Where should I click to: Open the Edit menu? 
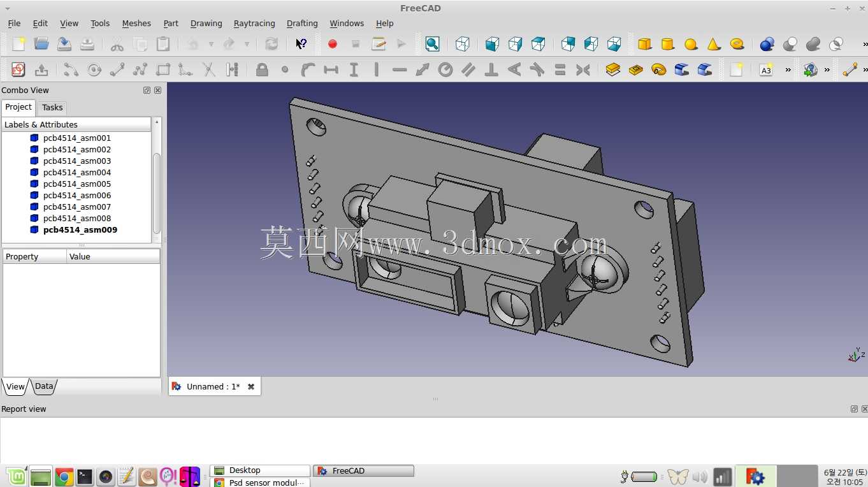[40, 24]
